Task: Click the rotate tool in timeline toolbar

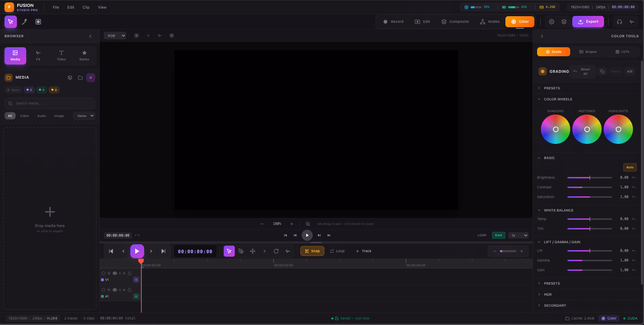Action: pos(276,251)
